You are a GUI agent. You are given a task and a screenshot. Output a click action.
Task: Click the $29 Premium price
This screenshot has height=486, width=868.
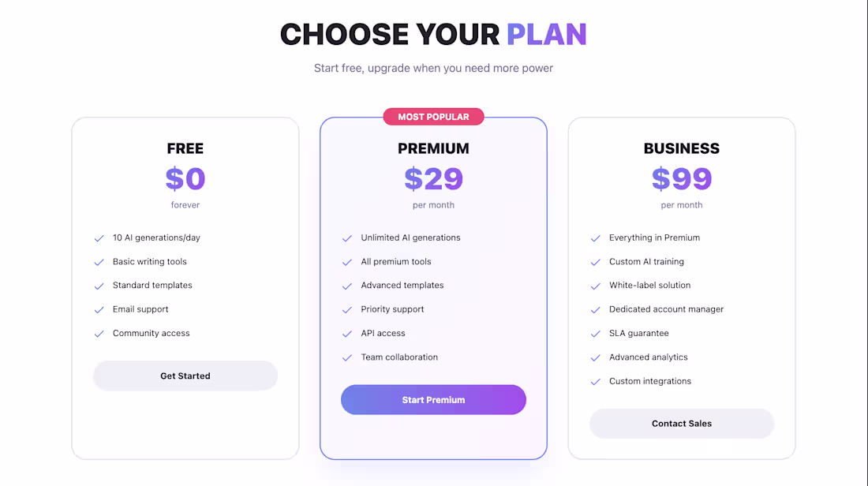[x=433, y=179]
